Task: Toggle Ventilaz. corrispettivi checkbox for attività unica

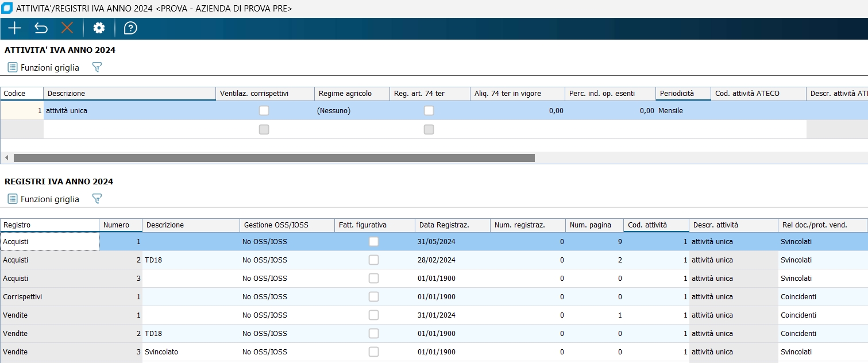Action: [x=264, y=111]
